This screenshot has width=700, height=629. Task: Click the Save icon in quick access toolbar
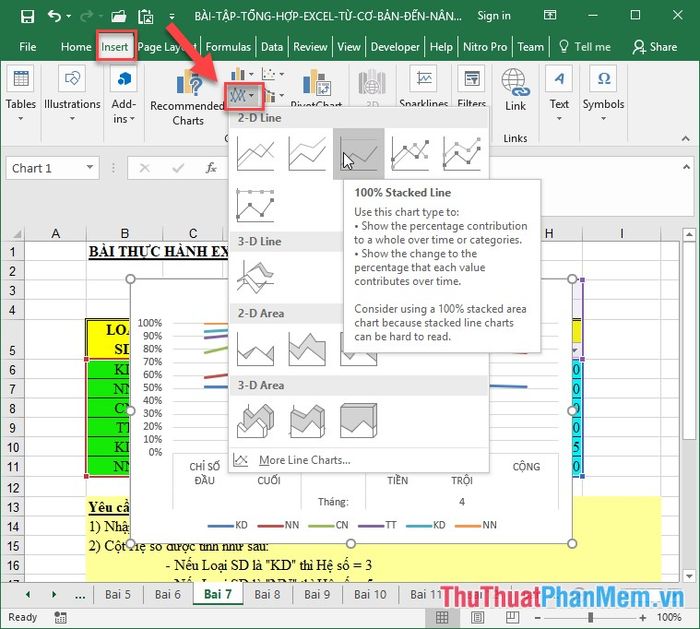pos(27,17)
